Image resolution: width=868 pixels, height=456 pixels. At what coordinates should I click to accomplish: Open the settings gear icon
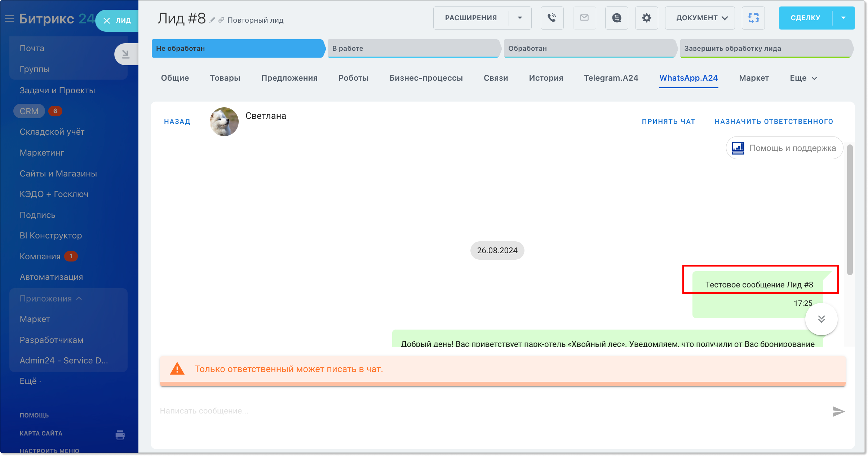coord(646,18)
